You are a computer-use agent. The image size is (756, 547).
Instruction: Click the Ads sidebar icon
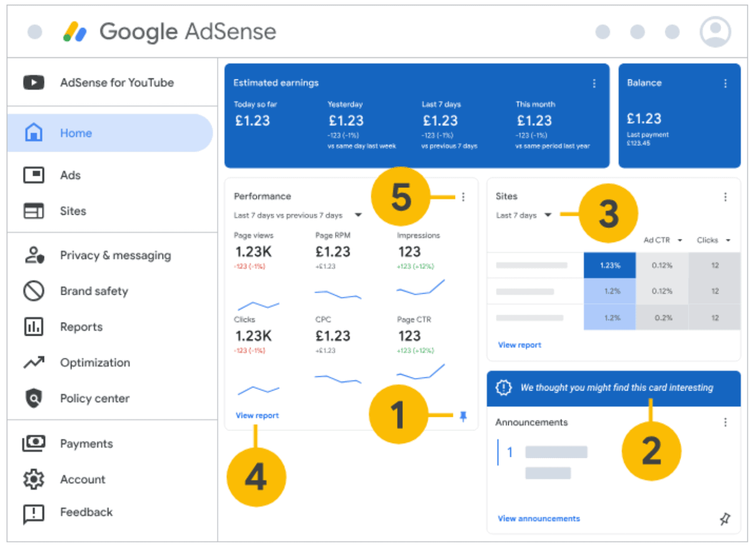tap(33, 175)
